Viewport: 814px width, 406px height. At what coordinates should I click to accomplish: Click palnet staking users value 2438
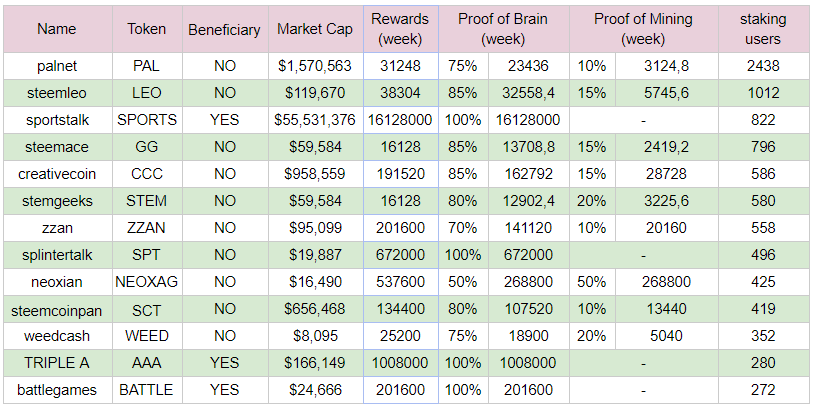pos(762,66)
